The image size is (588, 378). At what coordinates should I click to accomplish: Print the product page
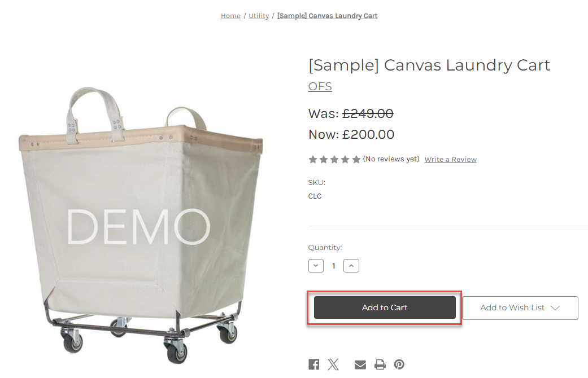coord(380,364)
